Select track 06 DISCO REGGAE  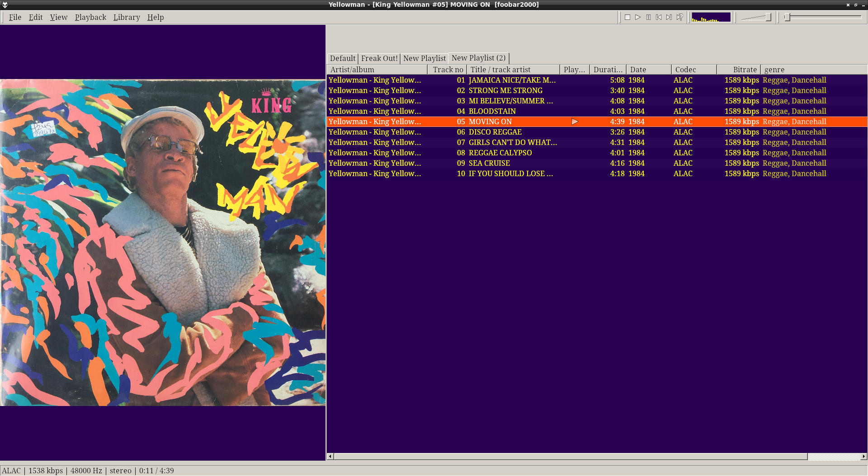click(597, 132)
